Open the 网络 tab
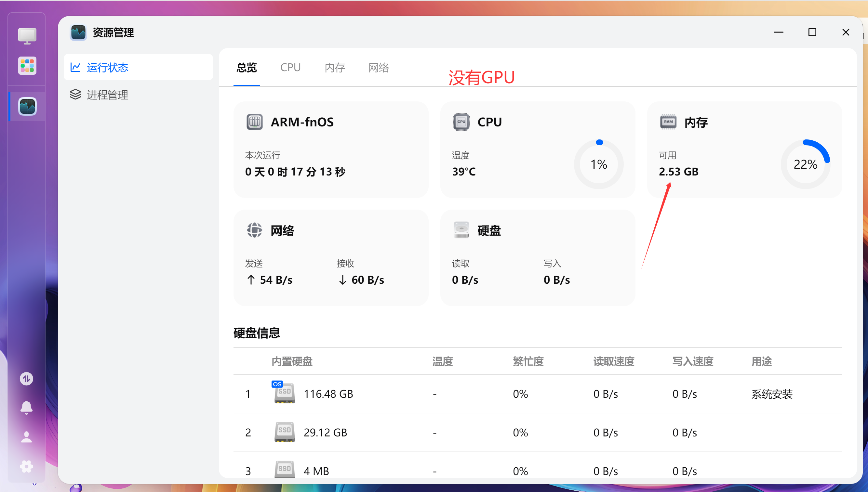Viewport: 868px width, 492px height. [378, 68]
